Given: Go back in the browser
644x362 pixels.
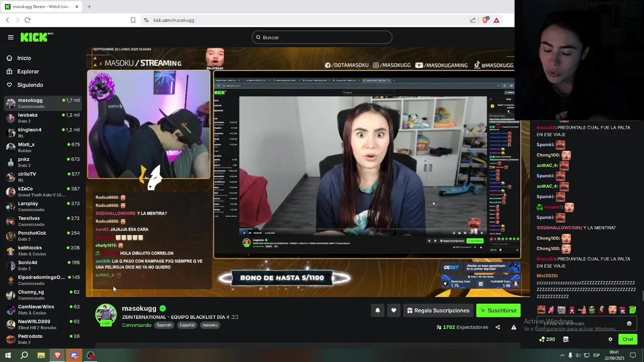Looking at the screenshot, I should click(x=8, y=20).
